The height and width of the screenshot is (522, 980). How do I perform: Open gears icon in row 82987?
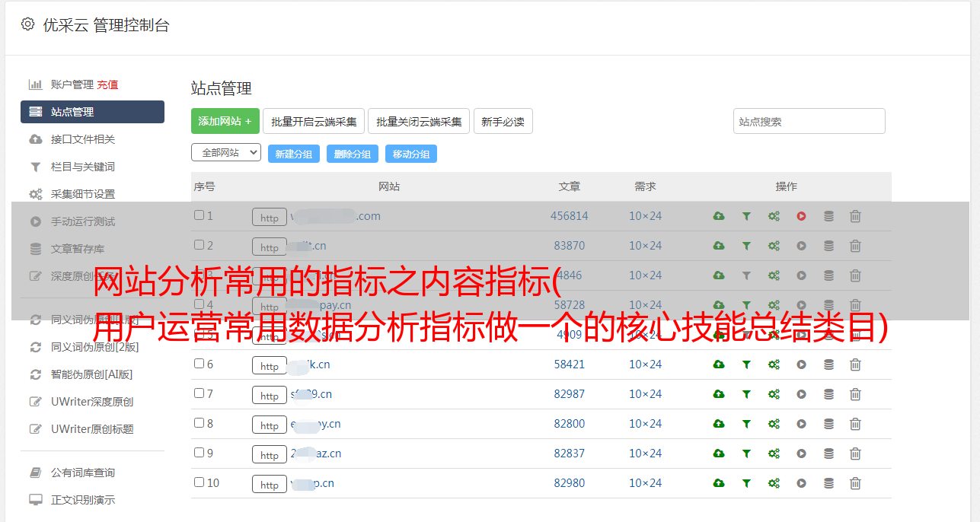(774, 394)
